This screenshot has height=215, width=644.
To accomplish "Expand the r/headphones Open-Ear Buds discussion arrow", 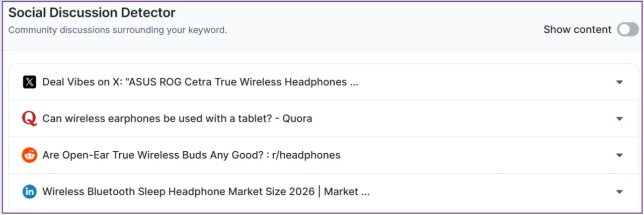I will (x=619, y=155).
